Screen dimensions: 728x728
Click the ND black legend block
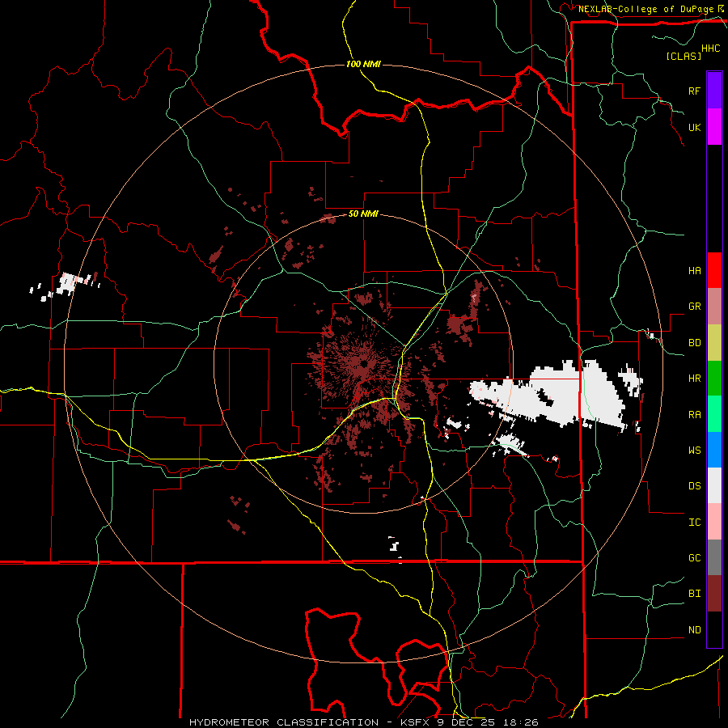pyautogui.click(x=714, y=629)
